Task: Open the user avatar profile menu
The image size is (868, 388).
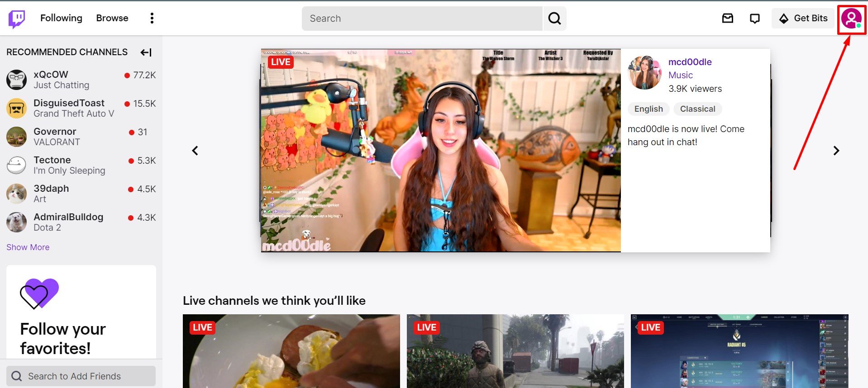Action: coord(851,19)
